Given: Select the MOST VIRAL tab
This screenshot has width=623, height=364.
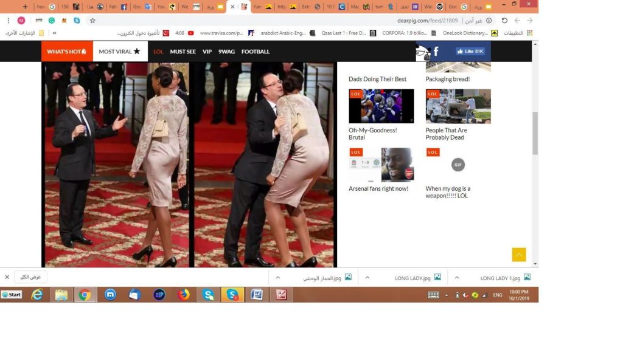Looking at the screenshot, I should tap(120, 52).
